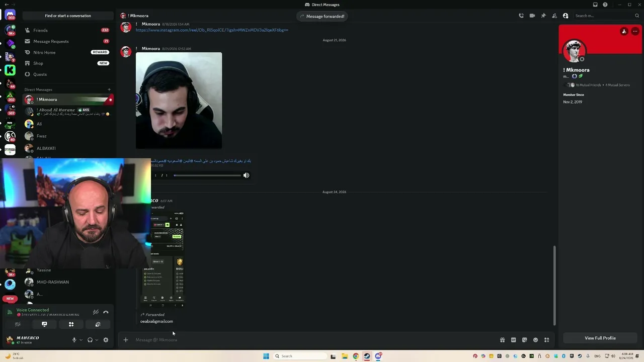Add friends to this DM

(554, 16)
